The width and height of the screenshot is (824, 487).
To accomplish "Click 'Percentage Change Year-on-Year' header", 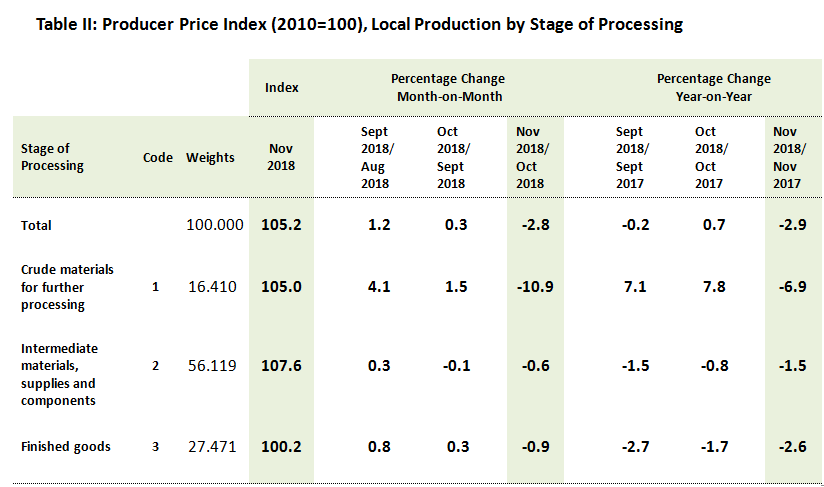I will click(x=713, y=88).
